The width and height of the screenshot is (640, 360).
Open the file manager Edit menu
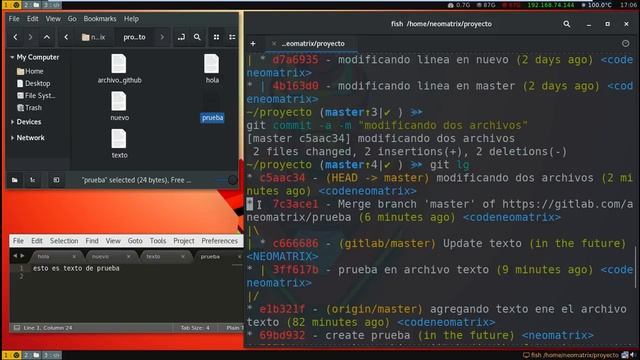point(33,19)
